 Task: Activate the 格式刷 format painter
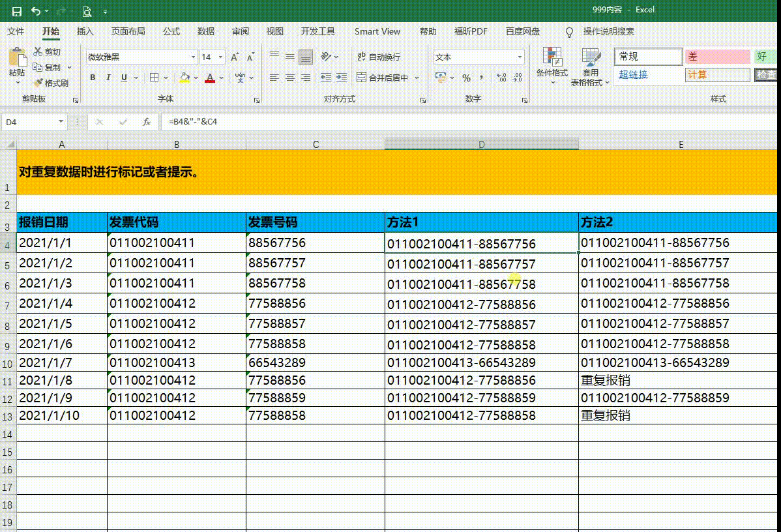tap(51, 83)
